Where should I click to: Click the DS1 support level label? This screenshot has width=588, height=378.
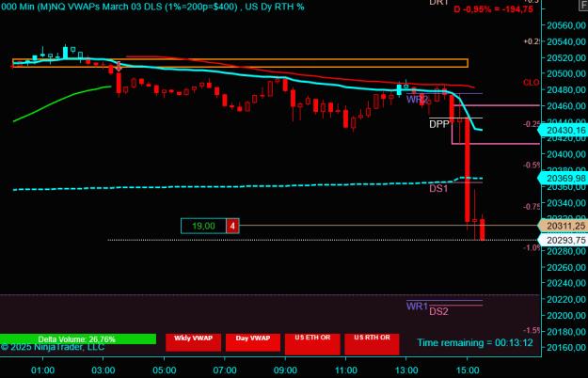[438, 188]
